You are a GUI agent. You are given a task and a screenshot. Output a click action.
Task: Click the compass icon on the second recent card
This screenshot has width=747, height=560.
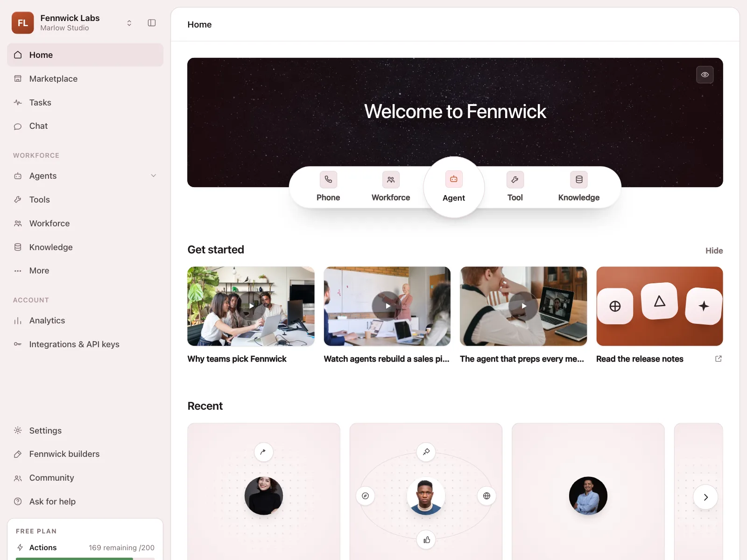click(366, 496)
